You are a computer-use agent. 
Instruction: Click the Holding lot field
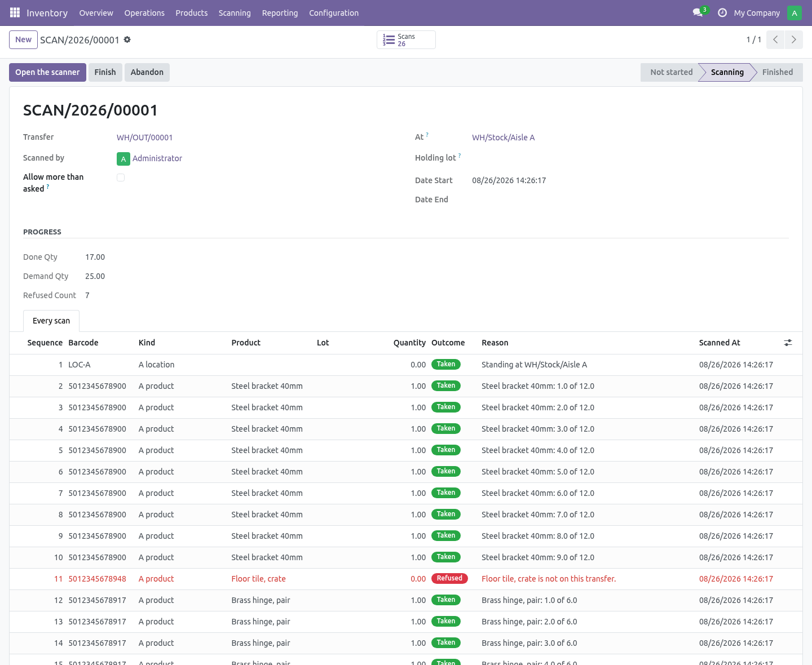[630, 158]
